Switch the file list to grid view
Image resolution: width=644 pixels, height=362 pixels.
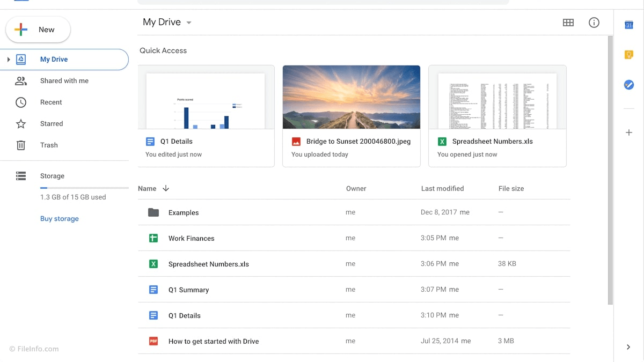[568, 23]
